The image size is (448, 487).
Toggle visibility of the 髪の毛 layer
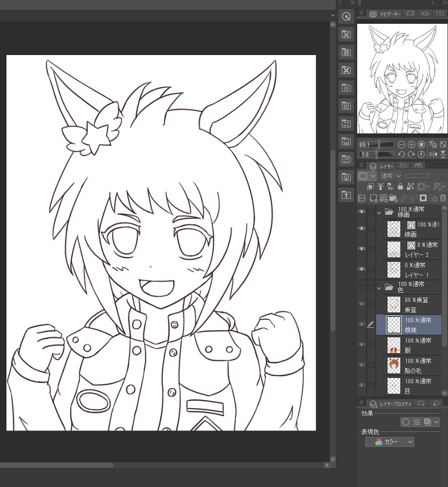tap(362, 365)
